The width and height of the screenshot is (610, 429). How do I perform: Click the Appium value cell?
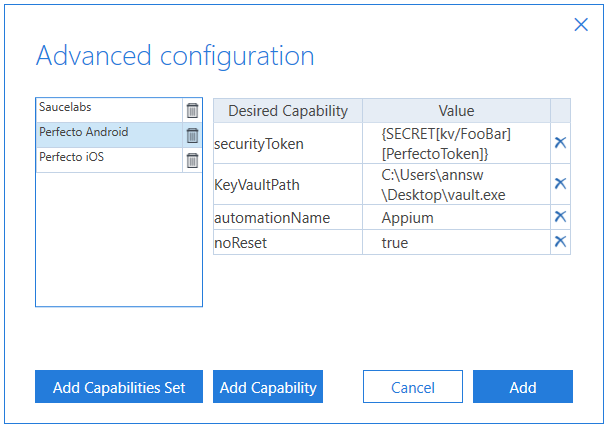point(456,217)
